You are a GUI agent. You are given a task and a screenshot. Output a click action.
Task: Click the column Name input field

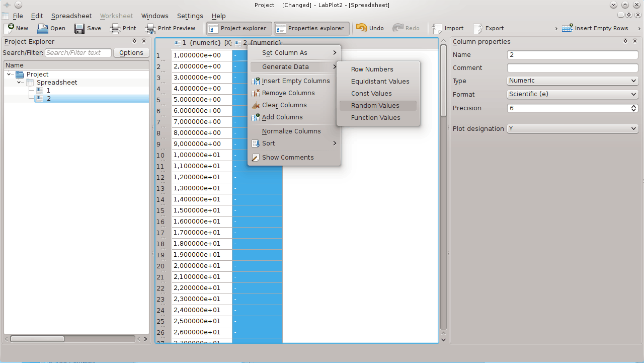coord(572,55)
